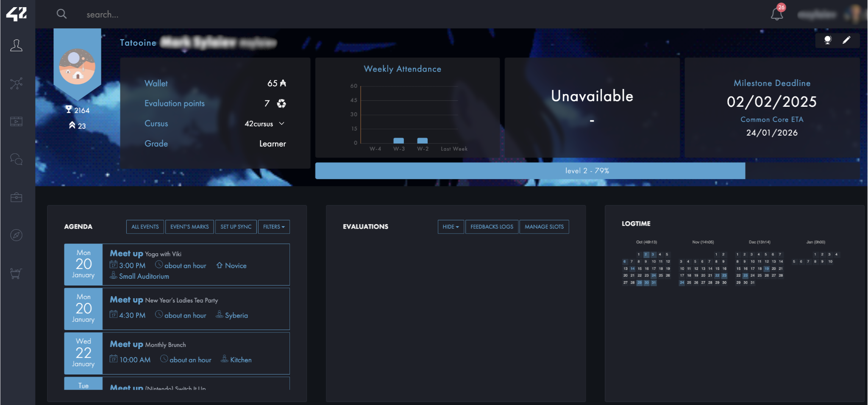Click the pencil edit profile icon

pos(846,40)
